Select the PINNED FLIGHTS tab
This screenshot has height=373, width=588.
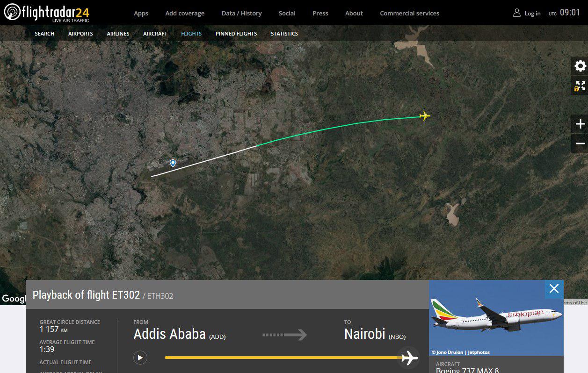click(x=236, y=34)
